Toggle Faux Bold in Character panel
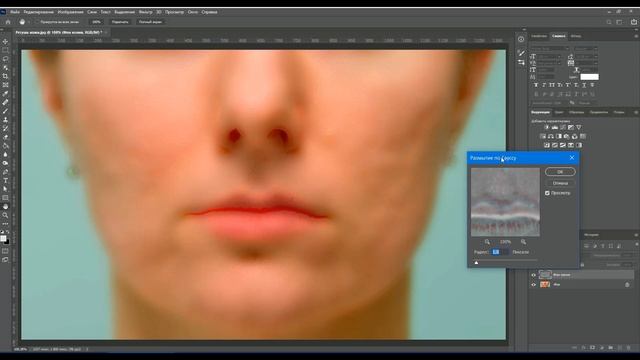 click(536, 85)
